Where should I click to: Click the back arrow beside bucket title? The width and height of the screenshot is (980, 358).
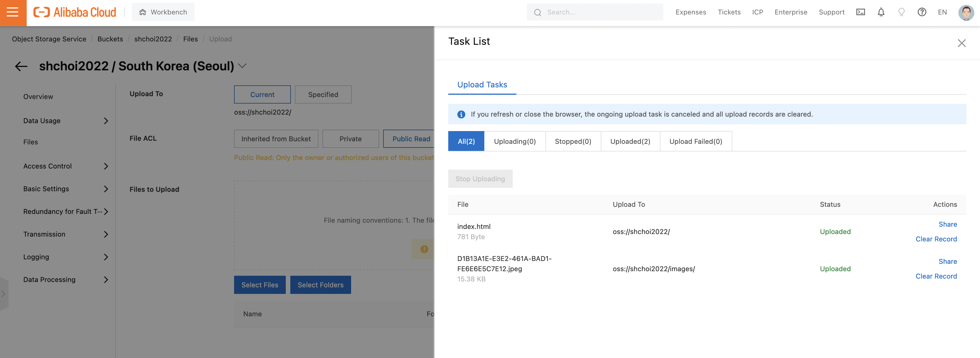(x=21, y=66)
